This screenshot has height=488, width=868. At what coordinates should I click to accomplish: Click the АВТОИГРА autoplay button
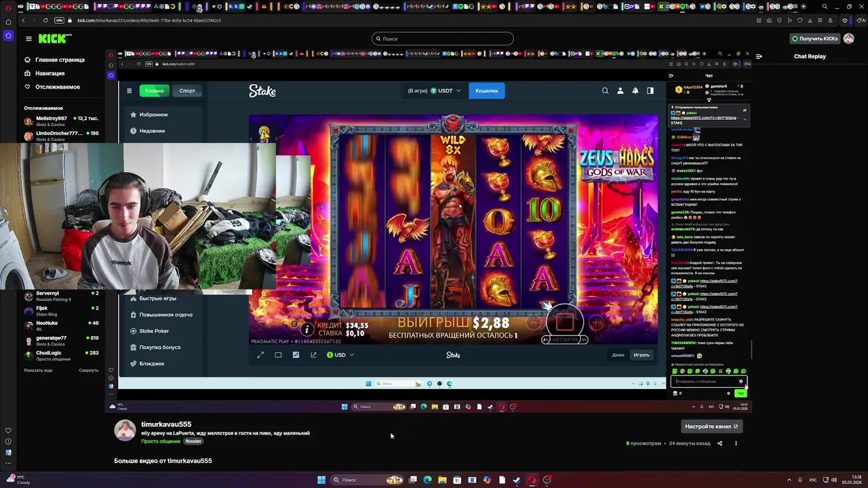[x=565, y=340]
